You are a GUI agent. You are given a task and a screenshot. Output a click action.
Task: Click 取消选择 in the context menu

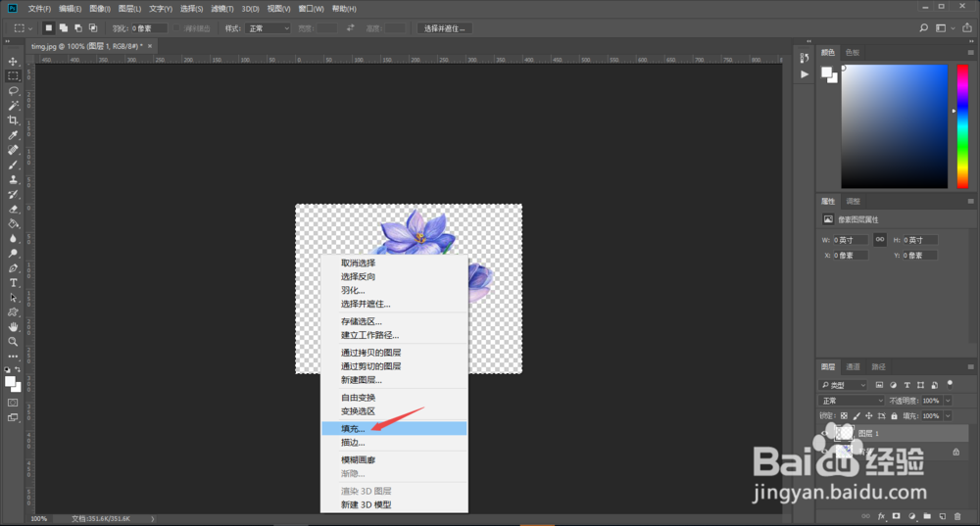pyautogui.click(x=394, y=263)
